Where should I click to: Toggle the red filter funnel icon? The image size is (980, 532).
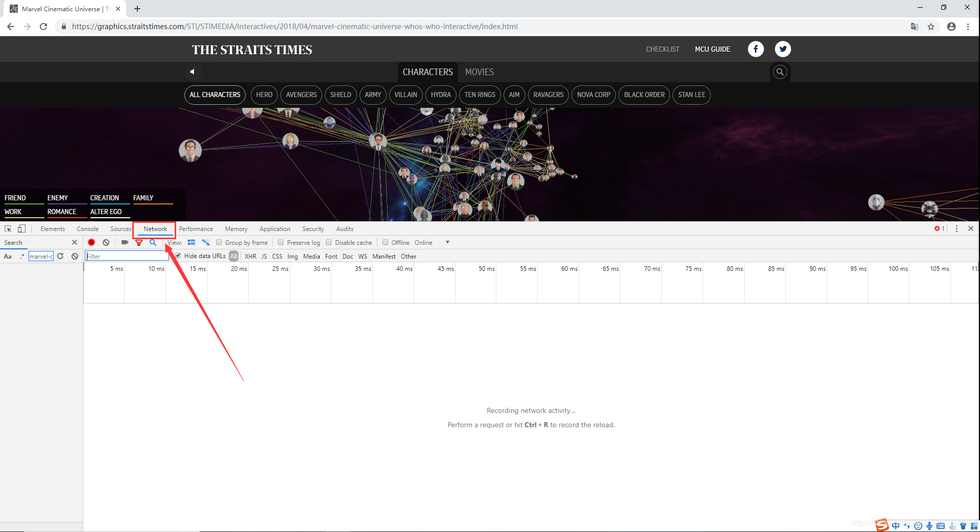(138, 243)
